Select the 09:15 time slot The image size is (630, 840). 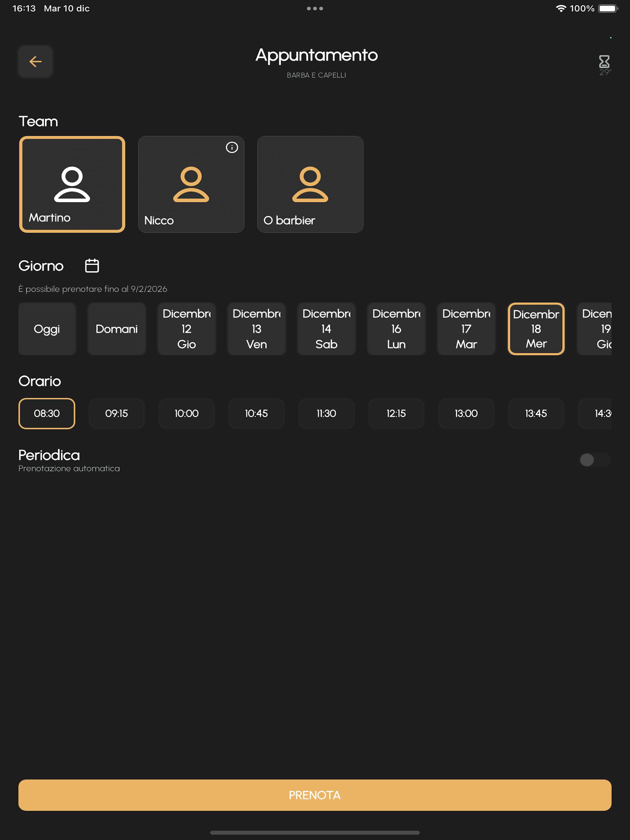pyautogui.click(x=117, y=414)
